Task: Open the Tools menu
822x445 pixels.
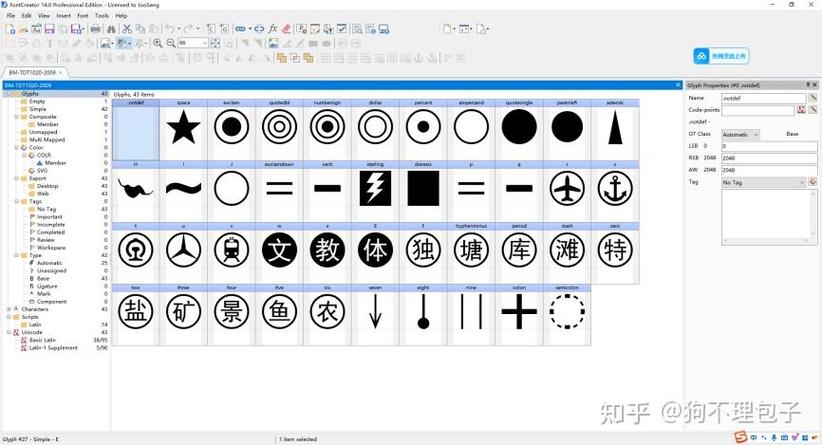Action: pyautogui.click(x=102, y=16)
